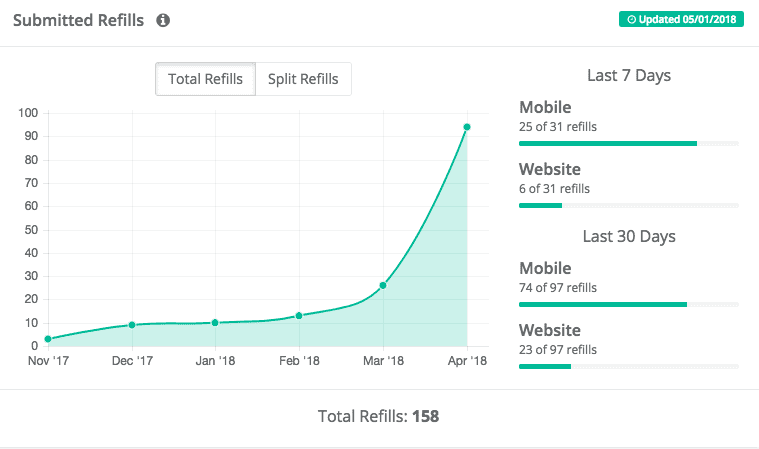Select the Nov '17 data point
Image resolution: width=759 pixels, height=449 pixels.
click(48, 339)
